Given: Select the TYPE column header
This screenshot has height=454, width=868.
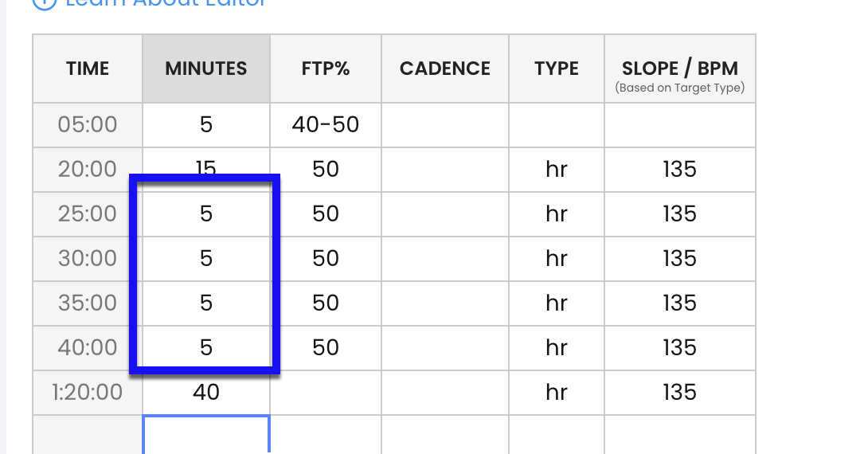Looking at the screenshot, I should [x=557, y=68].
